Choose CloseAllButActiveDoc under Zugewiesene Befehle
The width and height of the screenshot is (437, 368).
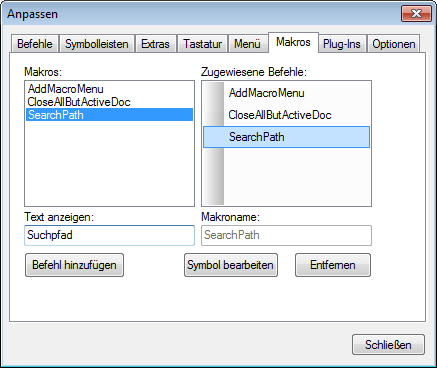coord(286,115)
